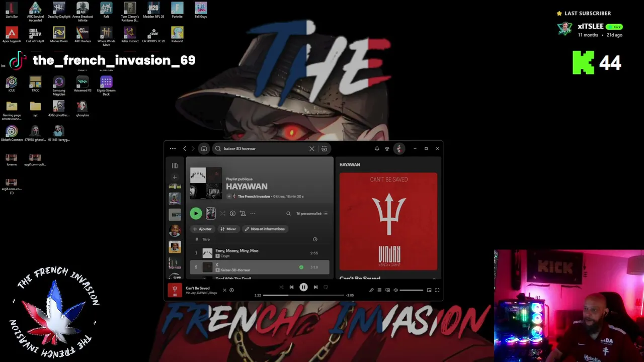The height and width of the screenshot is (362, 644).
Task: Launch Samsung Magician from the desktop
Action: coord(59,85)
